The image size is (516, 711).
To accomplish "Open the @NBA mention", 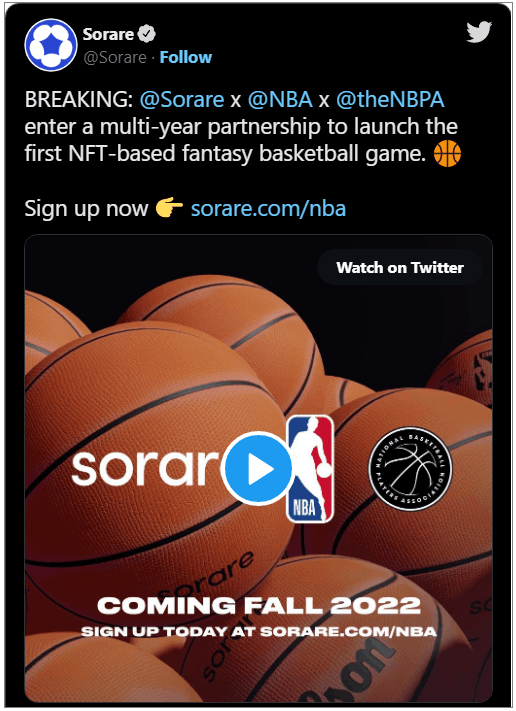I will pos(280,99).
